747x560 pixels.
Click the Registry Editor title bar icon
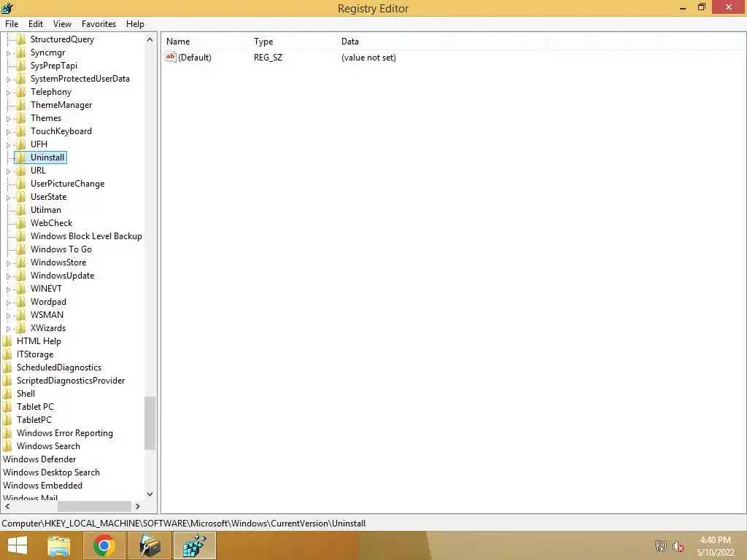tap(7, 7)
